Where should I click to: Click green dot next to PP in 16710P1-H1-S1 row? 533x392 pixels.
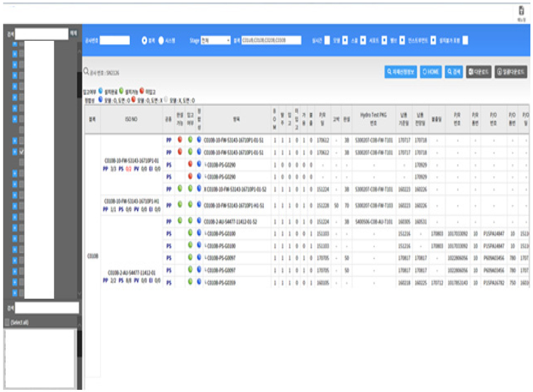point(180,204)
